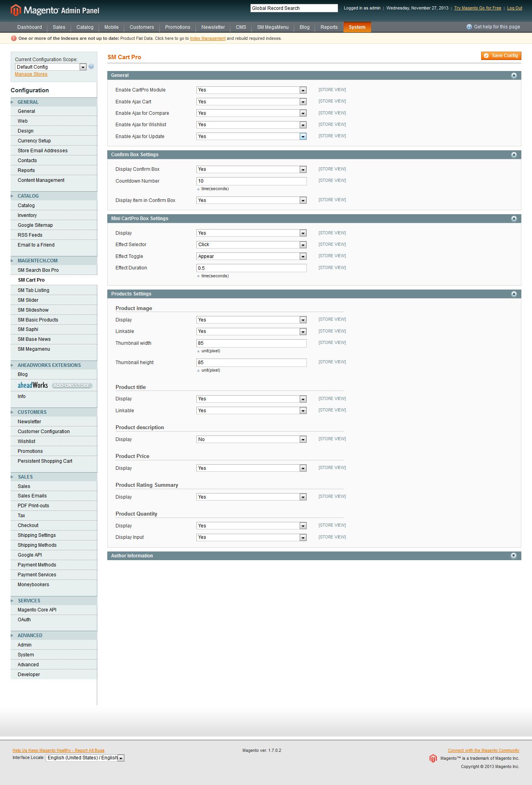
Task: Click the Save Config button
Action: (x=501, y=56)
